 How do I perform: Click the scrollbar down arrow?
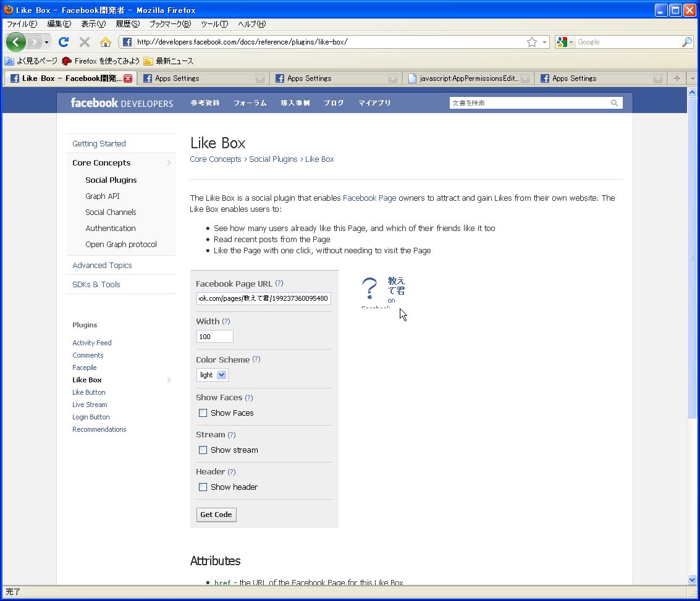692,580
